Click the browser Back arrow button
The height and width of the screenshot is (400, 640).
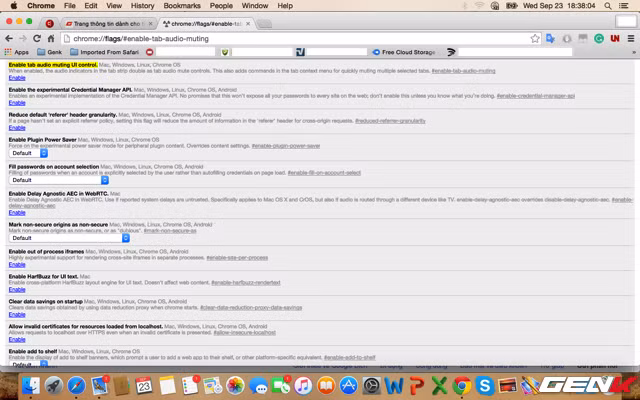coord(8,38)
